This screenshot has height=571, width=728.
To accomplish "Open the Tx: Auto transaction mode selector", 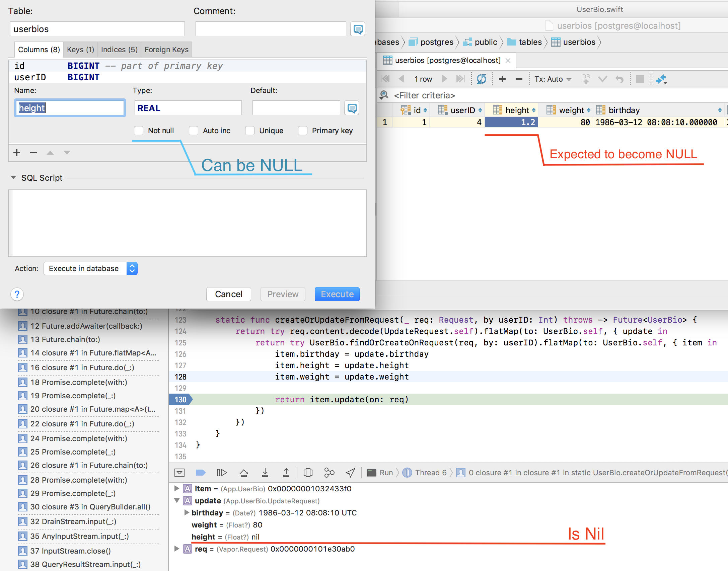I will click(553, 79).
